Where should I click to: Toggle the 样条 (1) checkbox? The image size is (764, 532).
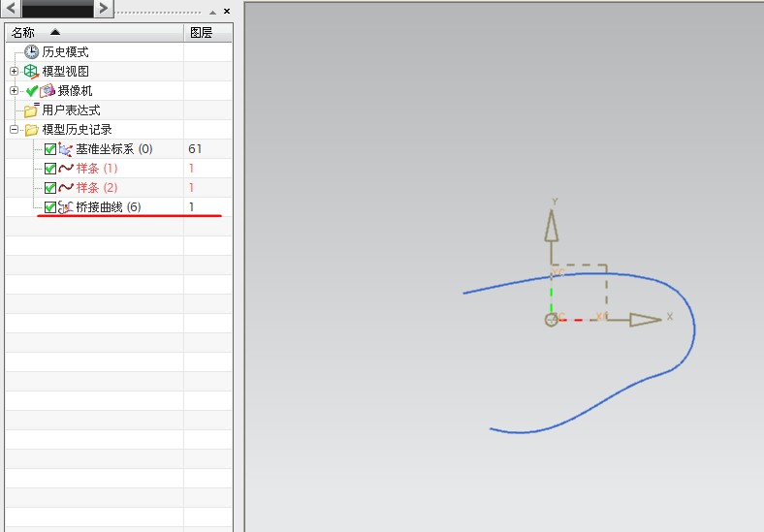tap(50, 169)
